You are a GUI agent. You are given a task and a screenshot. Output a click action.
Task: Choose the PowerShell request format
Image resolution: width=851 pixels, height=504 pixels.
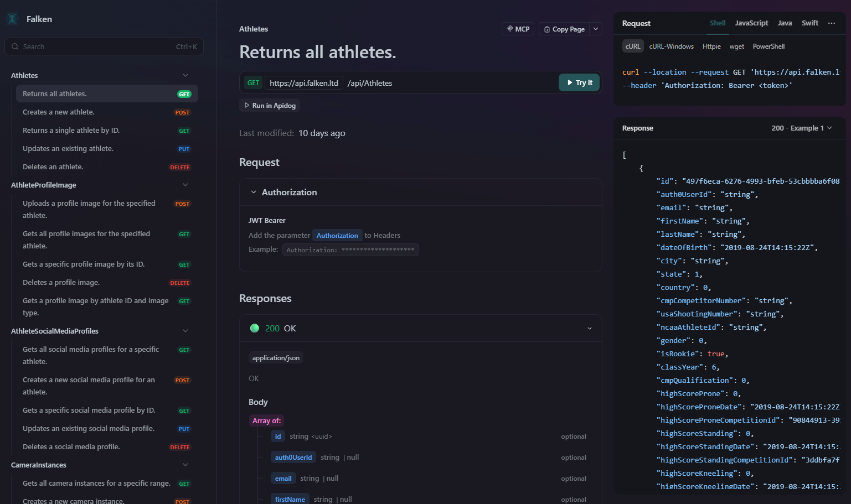768,46
